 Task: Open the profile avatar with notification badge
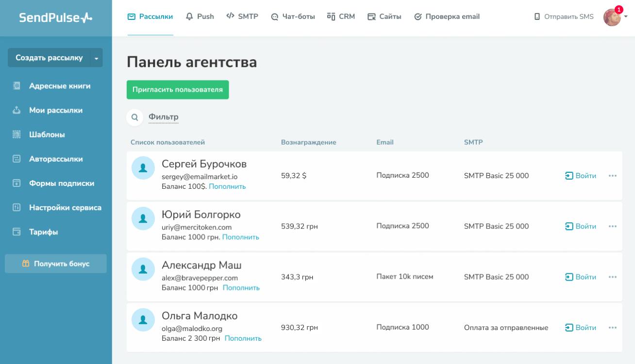point(612,17)
